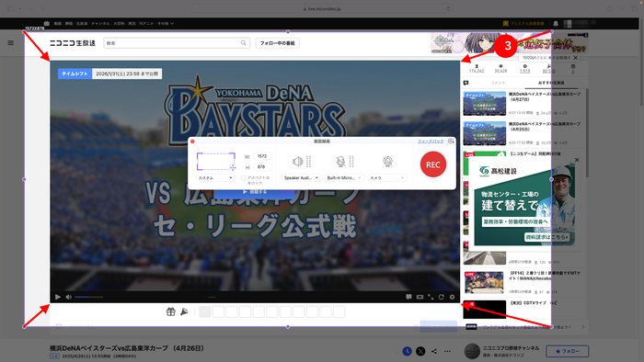Click the megaphone ad icon below player
This screenshot has height=362, width=644.
coord(184,312)
